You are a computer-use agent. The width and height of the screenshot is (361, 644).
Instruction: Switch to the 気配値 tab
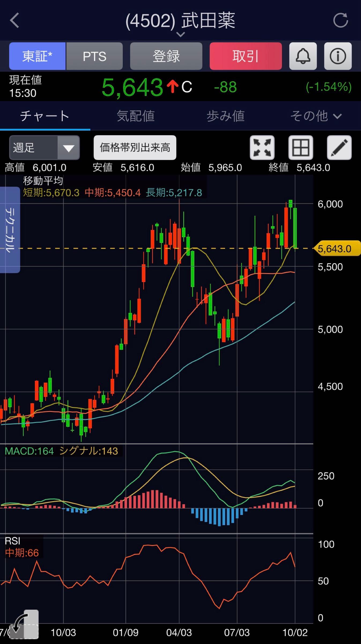click(x=136, y=116)
